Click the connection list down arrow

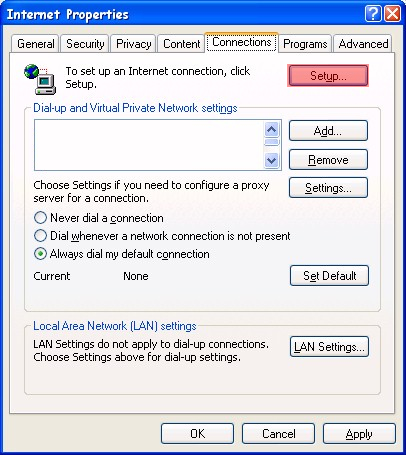click(272, 160)
